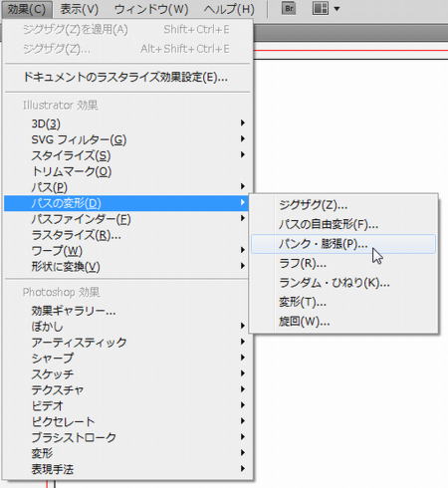Viewport: 448px width, 488px height.
Task: Choose 変形(T)... in the path distort submenu
Action: coord(343,302)
